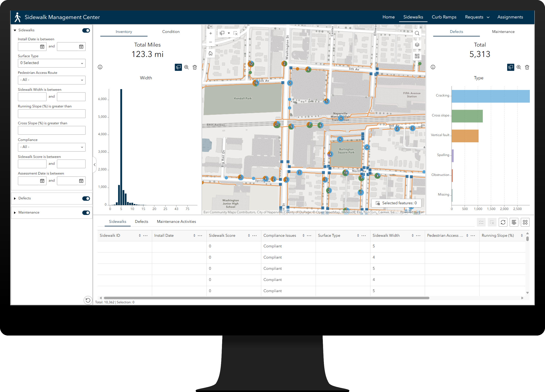Open the Surface Type dropdown

(52, 63)
